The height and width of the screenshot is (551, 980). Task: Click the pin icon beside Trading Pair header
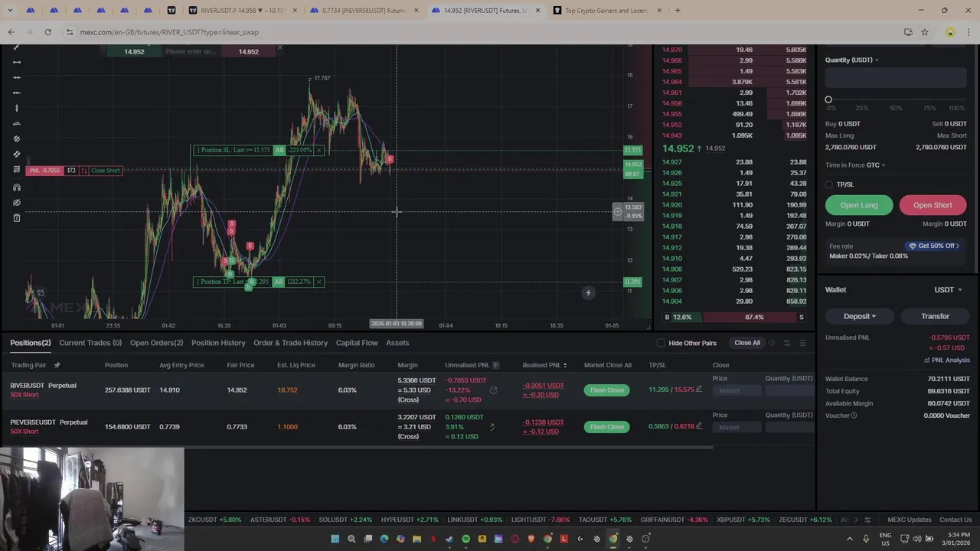pos(57,365)
